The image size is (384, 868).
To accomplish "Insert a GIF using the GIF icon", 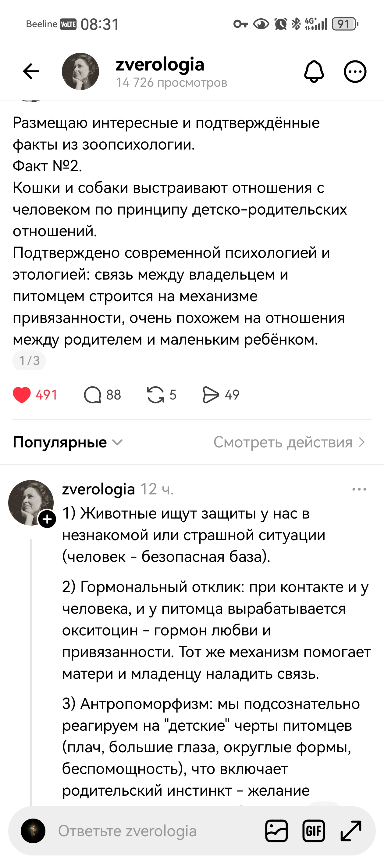I will click(x=314, y=831).
